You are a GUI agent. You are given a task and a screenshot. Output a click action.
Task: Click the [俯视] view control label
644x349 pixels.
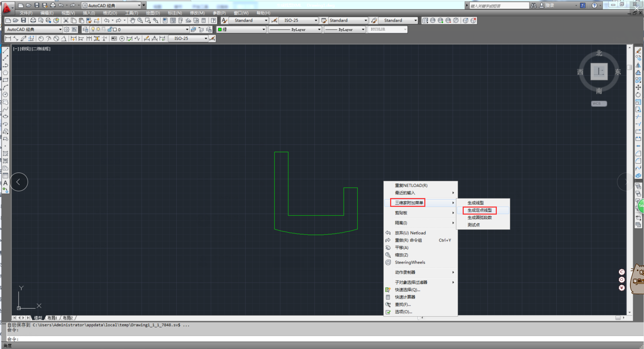click(25, 49)
